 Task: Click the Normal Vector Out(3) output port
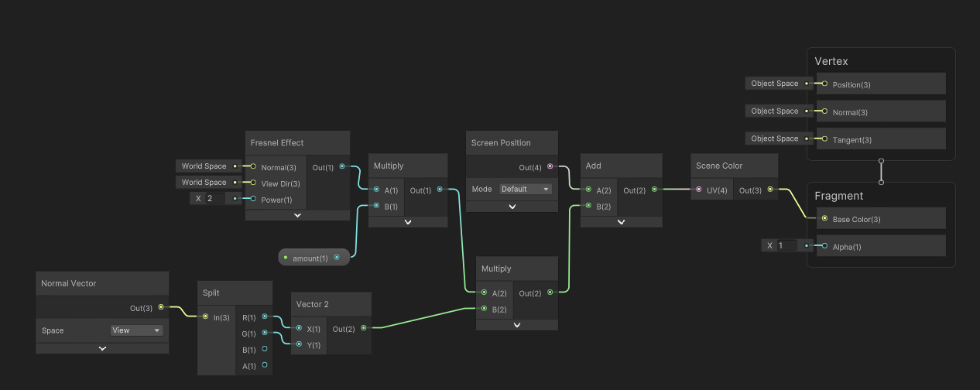pyautogui.click(x=161, y=307)
